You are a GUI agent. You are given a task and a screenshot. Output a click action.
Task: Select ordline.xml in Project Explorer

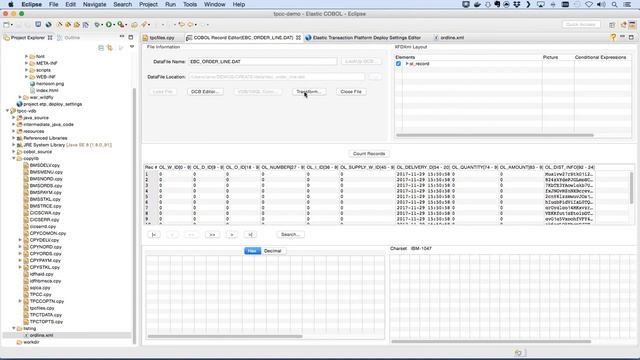[41, 335]
